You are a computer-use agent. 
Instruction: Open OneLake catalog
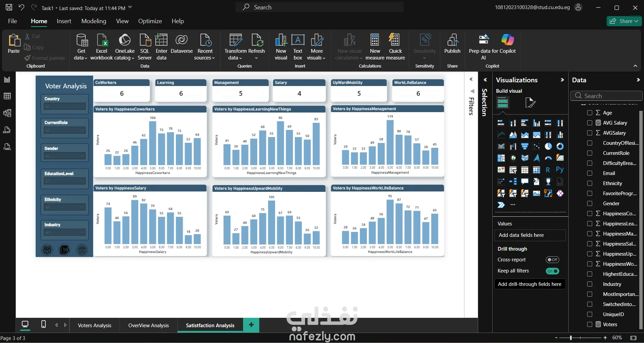[124, 47]
